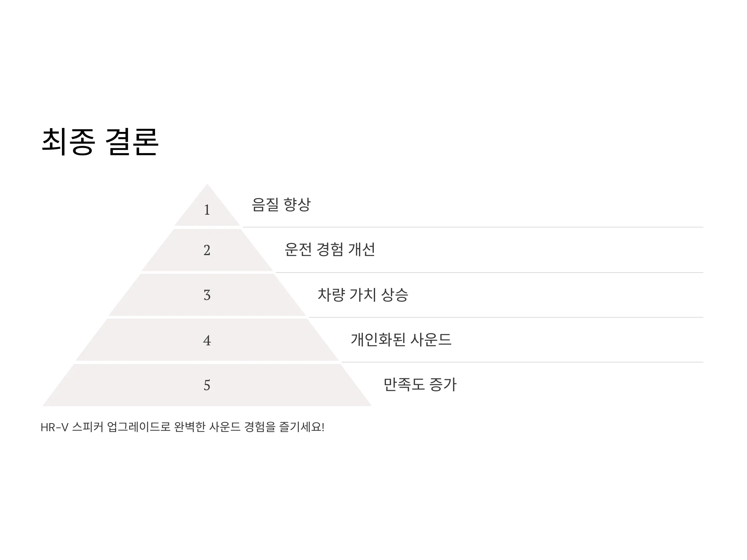
Task: Click the word 결론 in the title
Action: pos(132,142)
